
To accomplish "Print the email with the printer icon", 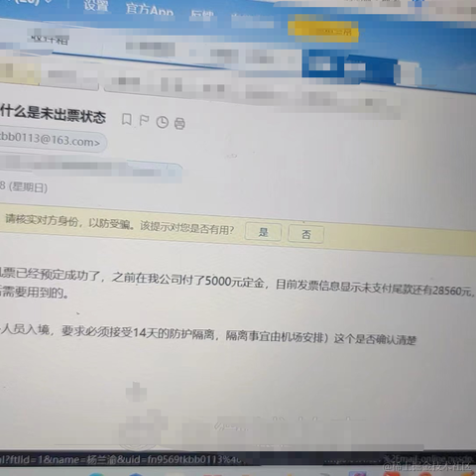I will 179,124.
